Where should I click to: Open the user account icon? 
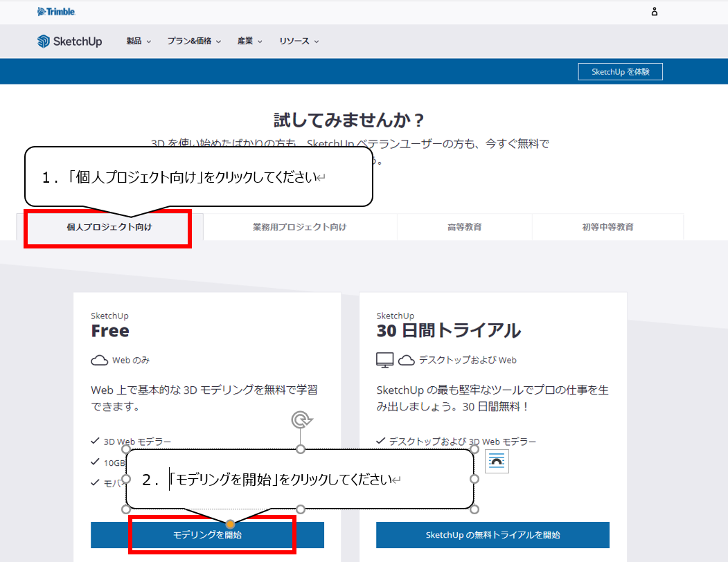[x=654, y=12]
